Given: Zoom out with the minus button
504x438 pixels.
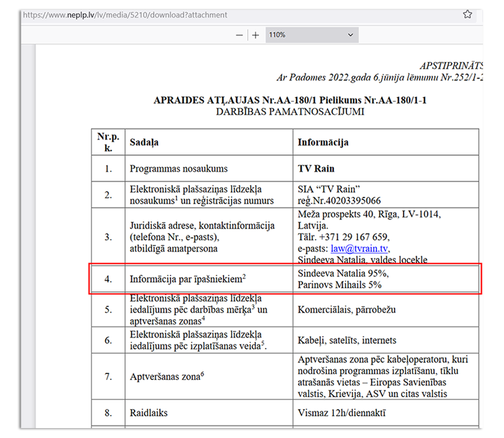Looking at the screenshot, I should [239, 35].
